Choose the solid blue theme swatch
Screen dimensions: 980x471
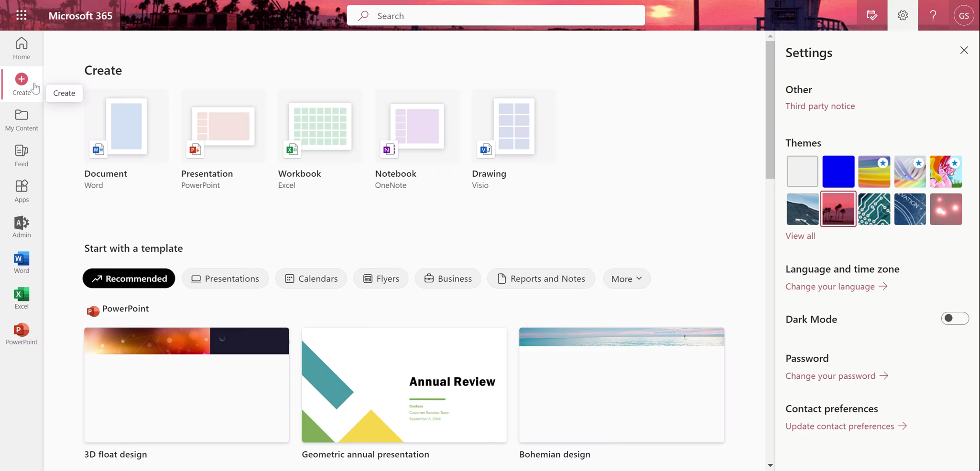coord(838,171)
